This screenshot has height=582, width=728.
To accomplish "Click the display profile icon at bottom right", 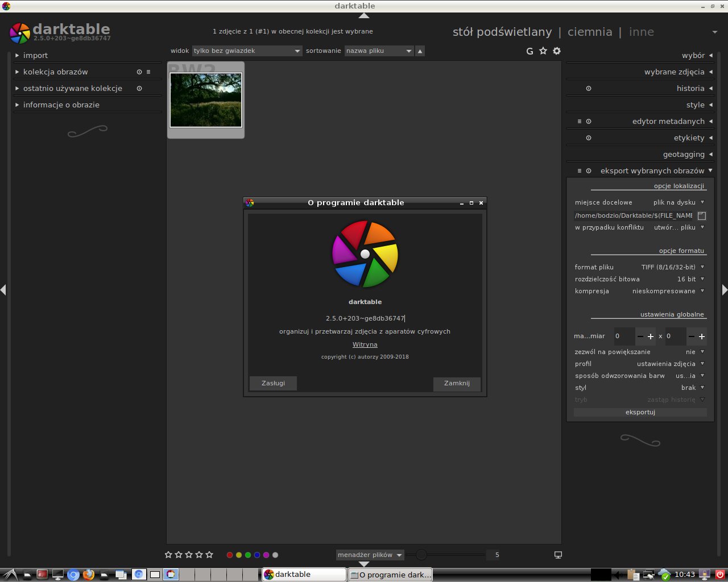I will [558, 555].
